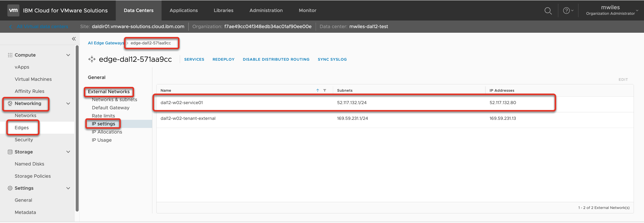Image resolution: width=644 pixels, height=223 pixels.
Task: Click the edge gateway icon beside title
Action: (92, 59)
